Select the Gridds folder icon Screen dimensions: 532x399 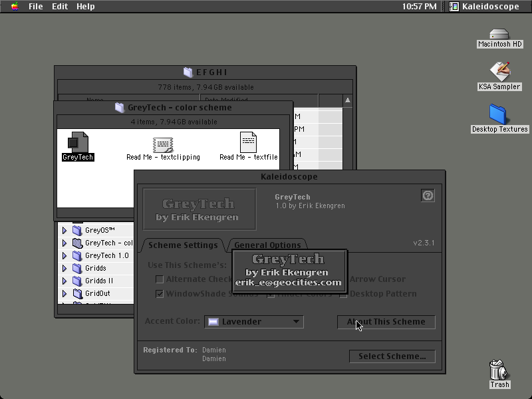[x=77, y=269]
